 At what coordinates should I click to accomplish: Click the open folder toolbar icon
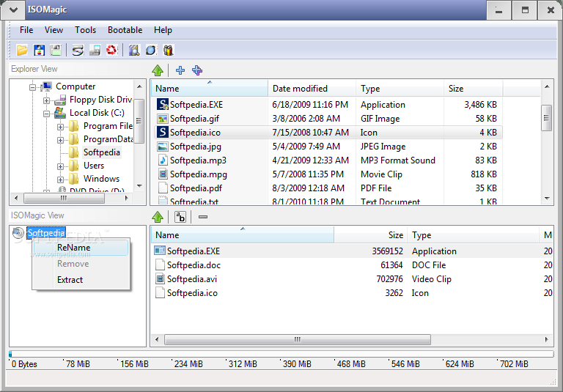[x=22, y=50]
